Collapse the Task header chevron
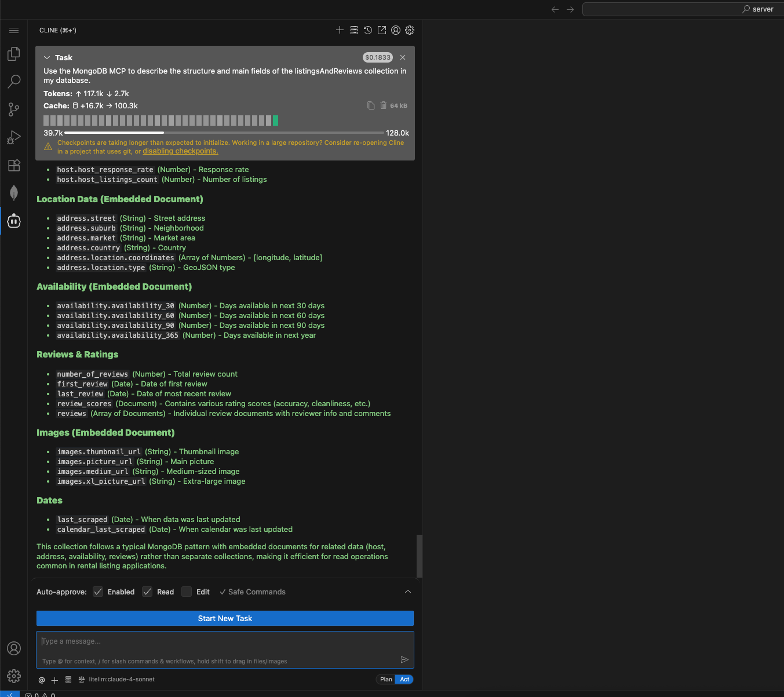Viewport: 784px width, 697px height. (47, 58)
